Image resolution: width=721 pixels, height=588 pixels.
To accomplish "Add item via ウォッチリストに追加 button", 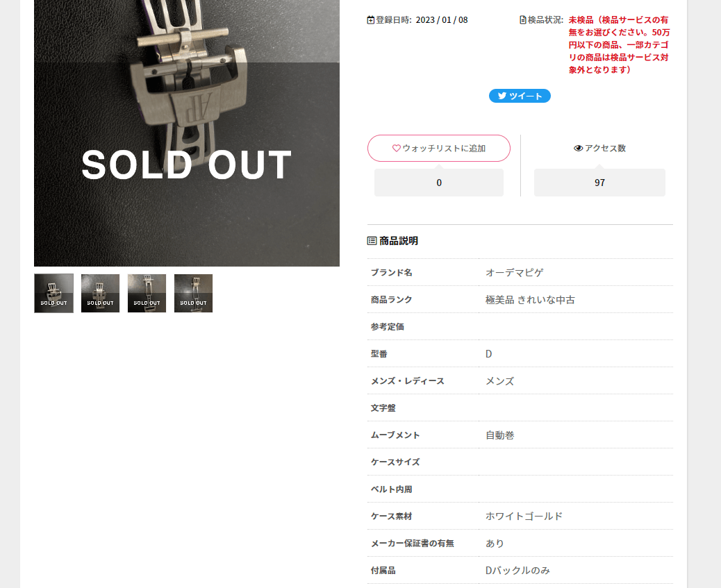I will pyautogui.click(x=439, y=148).
